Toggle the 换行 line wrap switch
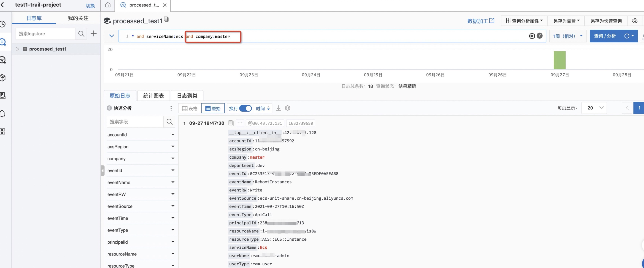This screenshot has width=644, height=268. [x=245, y=108]
